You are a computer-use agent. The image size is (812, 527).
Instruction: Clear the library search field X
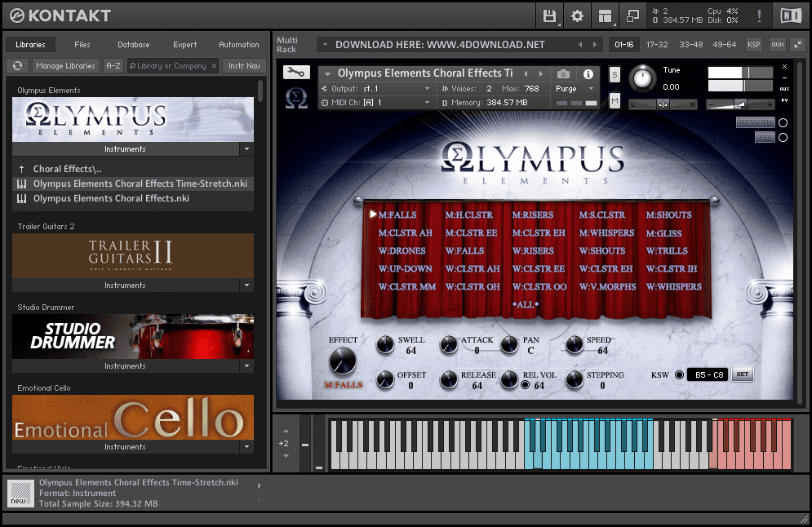click(214, 66)
